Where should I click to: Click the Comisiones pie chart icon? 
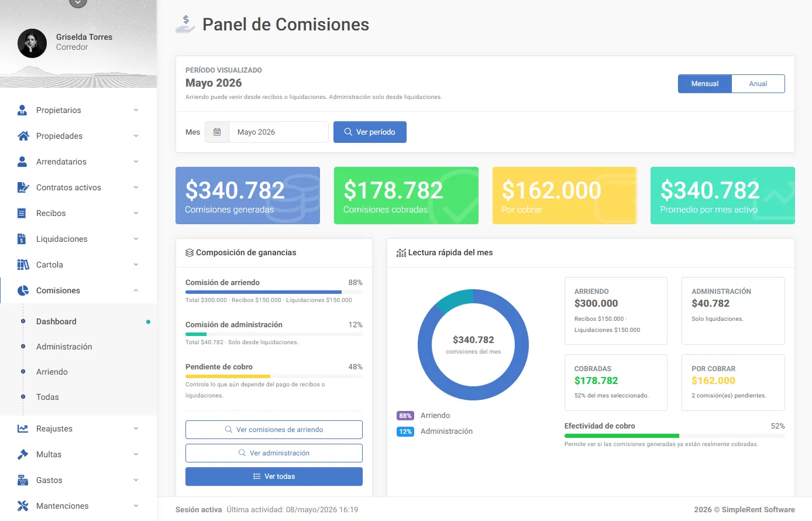click(23, 290)
